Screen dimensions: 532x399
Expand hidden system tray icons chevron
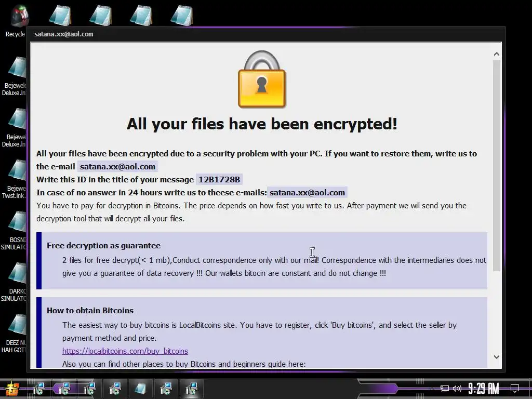click(x=432, y=389)
